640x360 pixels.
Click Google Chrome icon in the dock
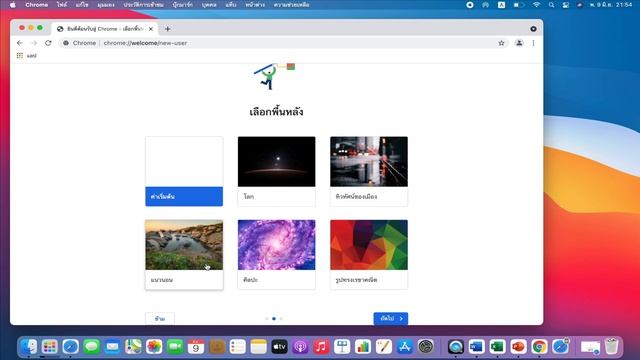pyautogui.click(x=539, y=347)
